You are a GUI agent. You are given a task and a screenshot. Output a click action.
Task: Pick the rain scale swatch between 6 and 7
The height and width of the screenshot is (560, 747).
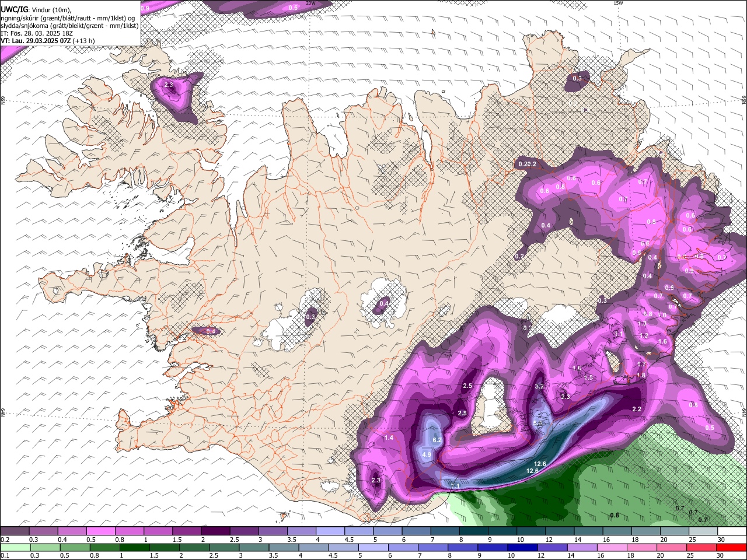point(404,547)
